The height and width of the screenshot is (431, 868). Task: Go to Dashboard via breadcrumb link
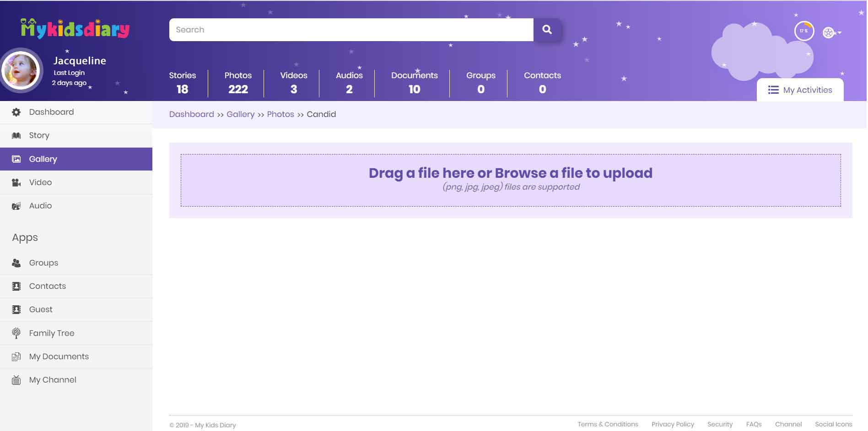click(191, 114)
